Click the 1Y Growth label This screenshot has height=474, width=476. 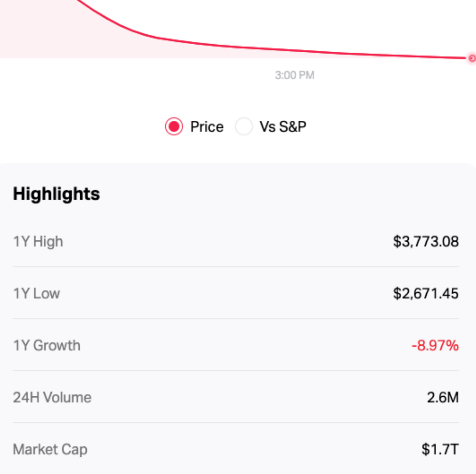click(x=47, y=345)
